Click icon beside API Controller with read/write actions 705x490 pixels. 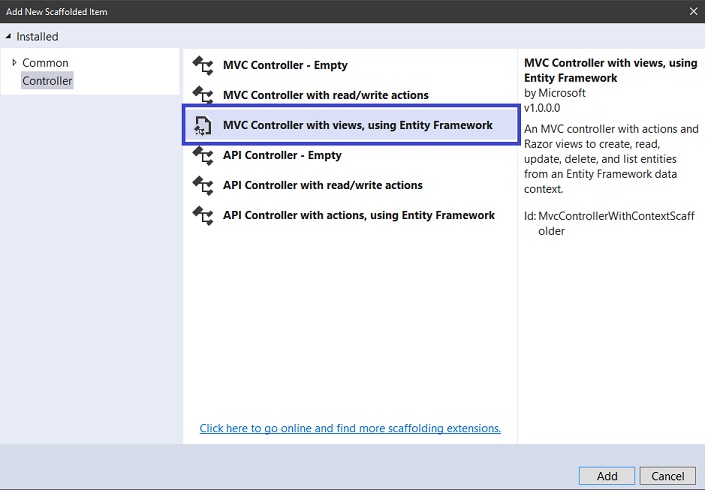(203, 185)
